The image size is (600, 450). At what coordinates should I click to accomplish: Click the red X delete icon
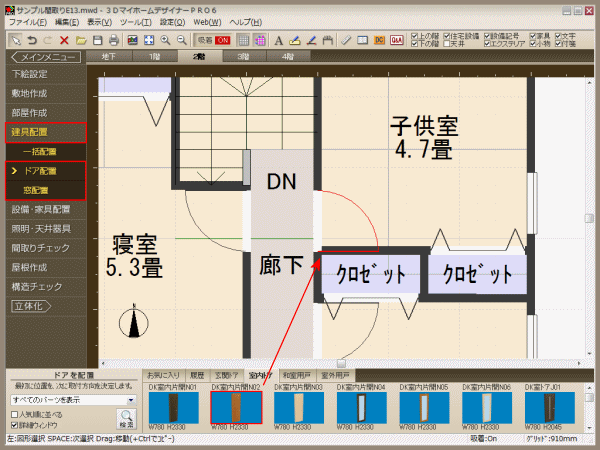point(64,40)
